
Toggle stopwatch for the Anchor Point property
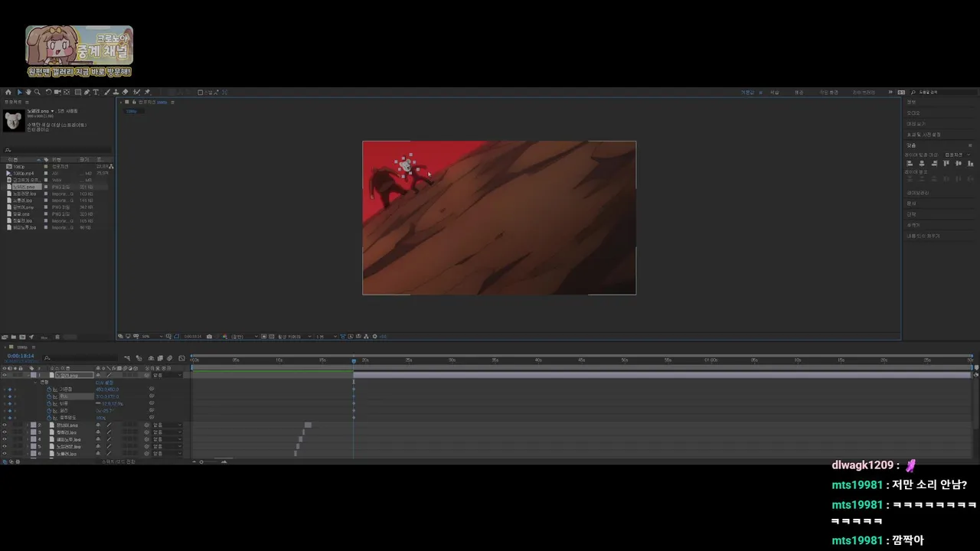49,390
